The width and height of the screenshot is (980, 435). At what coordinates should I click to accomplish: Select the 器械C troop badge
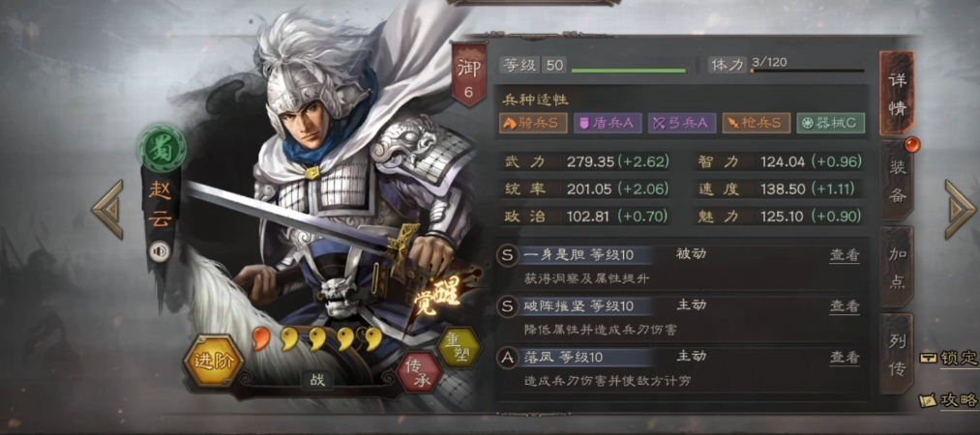tap(831, 123)
